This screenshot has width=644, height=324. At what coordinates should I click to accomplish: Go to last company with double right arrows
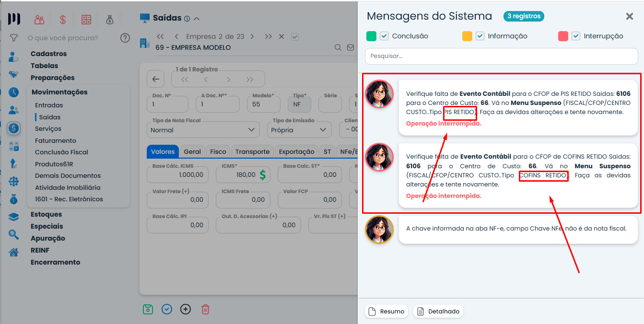[268, 36]
